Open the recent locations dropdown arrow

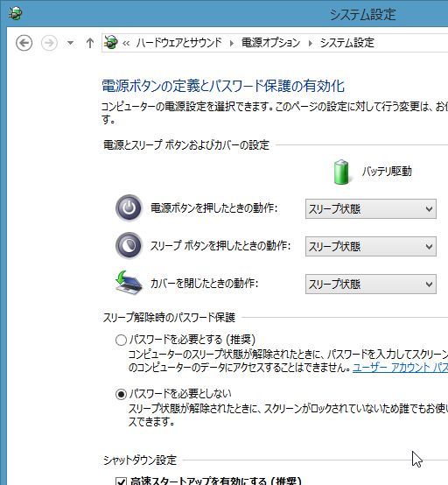[x=71, y=43]
